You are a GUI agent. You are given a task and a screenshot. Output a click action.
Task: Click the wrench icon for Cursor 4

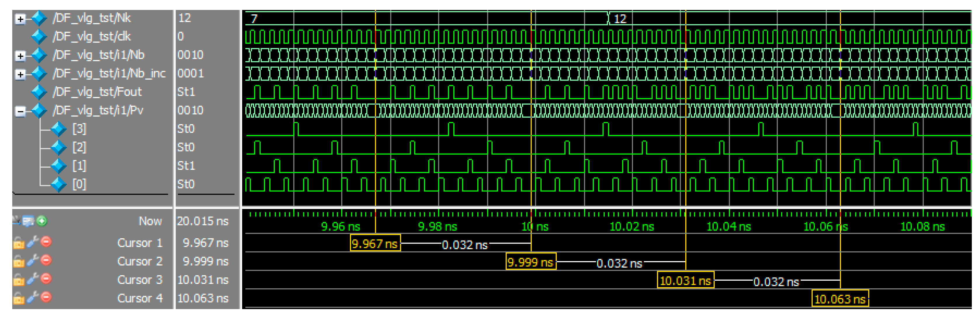coord(33,298)
